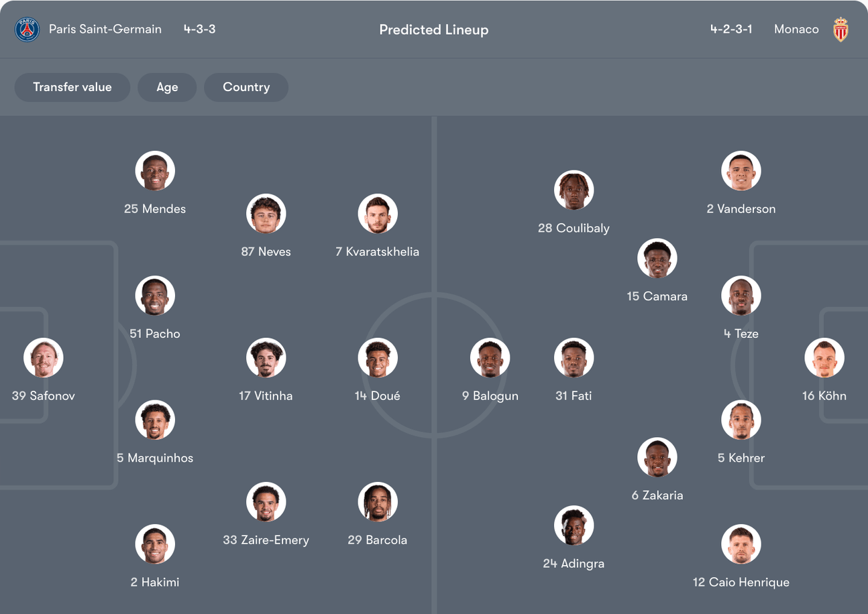Open Doué's player avatar
Screen dimensions: 868x614
click(x=378, y=358)
